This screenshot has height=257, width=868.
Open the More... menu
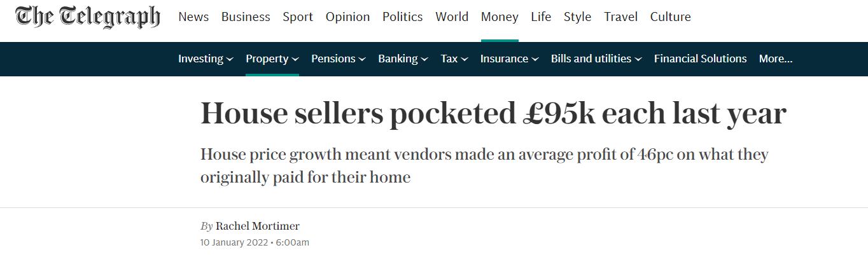pos(775,59)
